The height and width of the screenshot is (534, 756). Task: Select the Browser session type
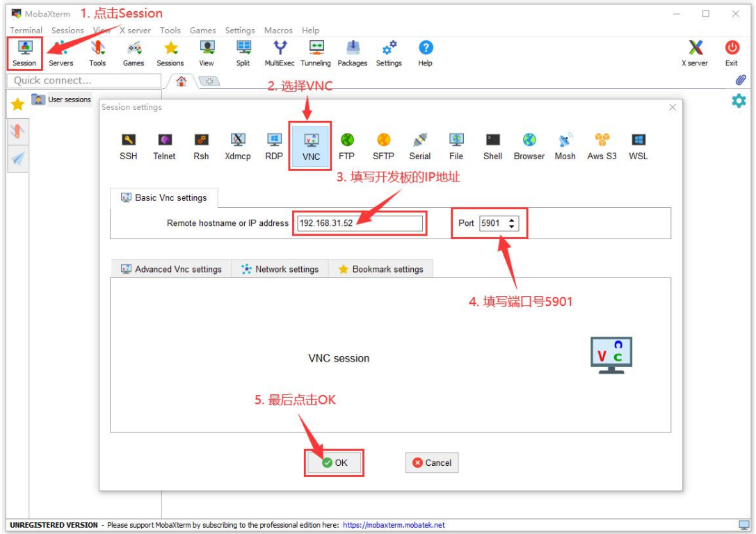[529, 147]
